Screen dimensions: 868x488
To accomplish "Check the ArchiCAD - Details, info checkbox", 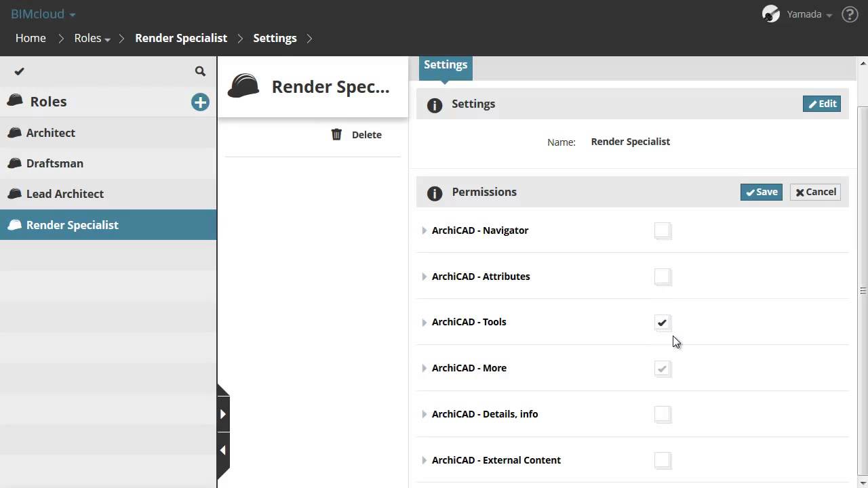I will click(x=663, y=414).
